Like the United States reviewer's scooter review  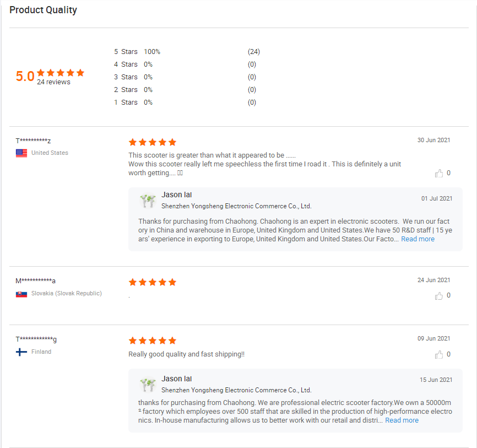click(x=439, y=174)
